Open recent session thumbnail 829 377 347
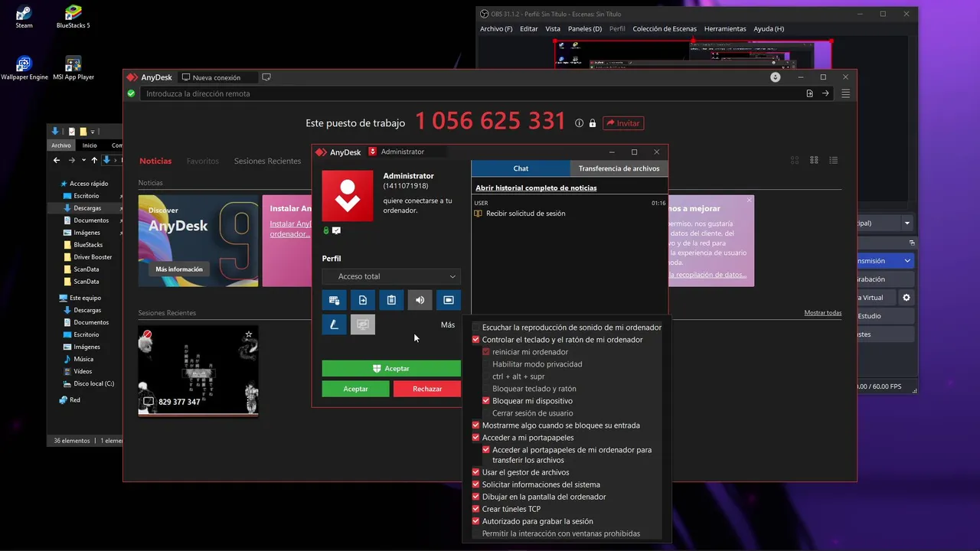 click(198, 371)
